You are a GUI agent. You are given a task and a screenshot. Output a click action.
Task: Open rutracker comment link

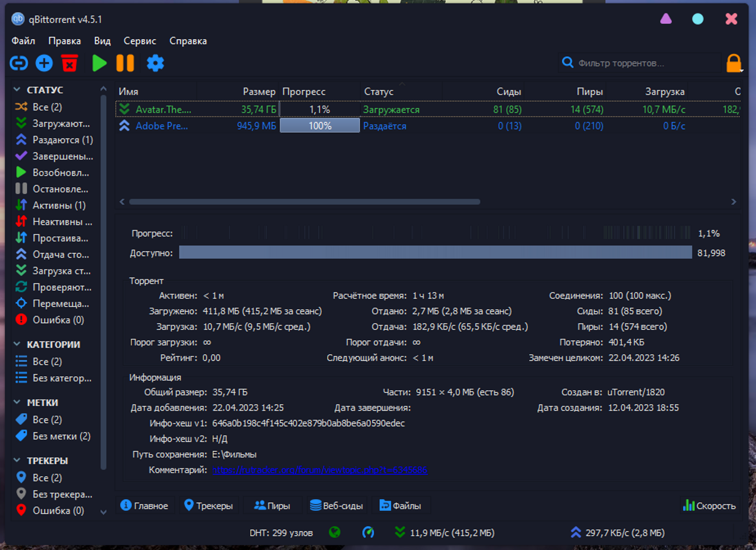pos(320,470)
